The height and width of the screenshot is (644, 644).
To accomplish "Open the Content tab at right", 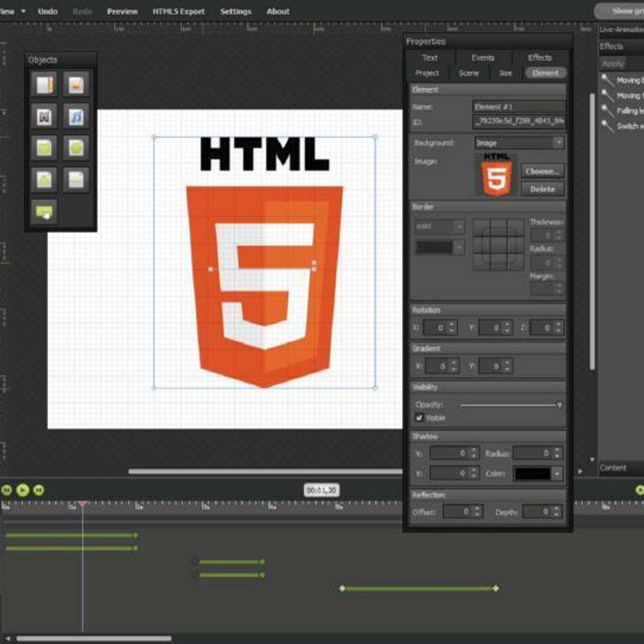I will click(x=613, y=468).
